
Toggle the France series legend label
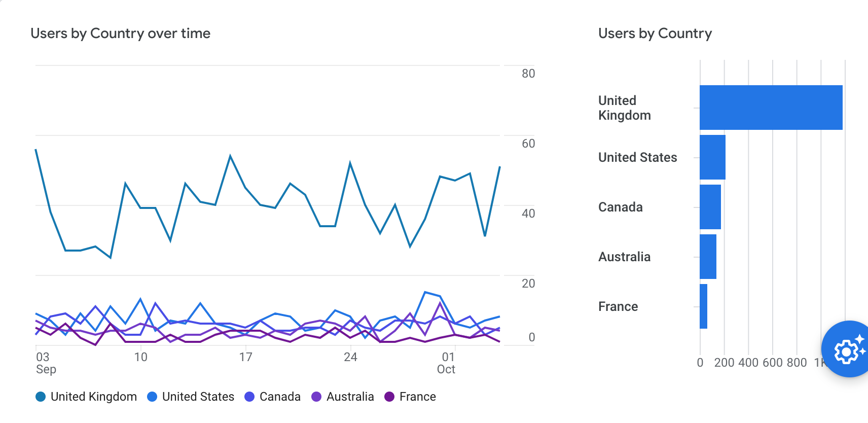(418, 397)
